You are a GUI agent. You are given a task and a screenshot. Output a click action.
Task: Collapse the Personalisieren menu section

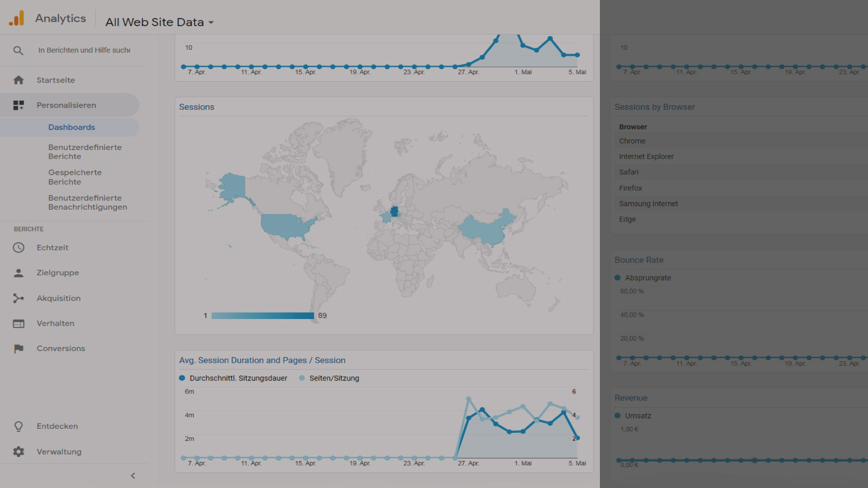pyautogui.click(x=66, y=105)
